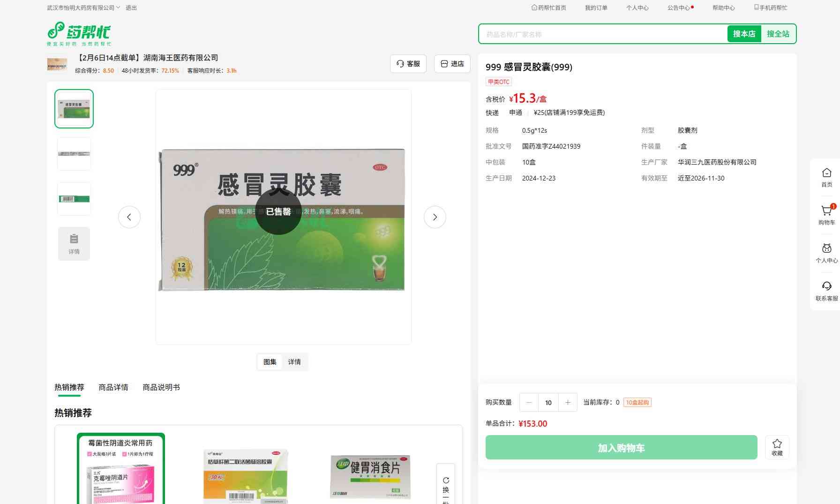Screen dimensions: 840x504
Task: Open the 商品详情 tab
Action: [113, 387]
